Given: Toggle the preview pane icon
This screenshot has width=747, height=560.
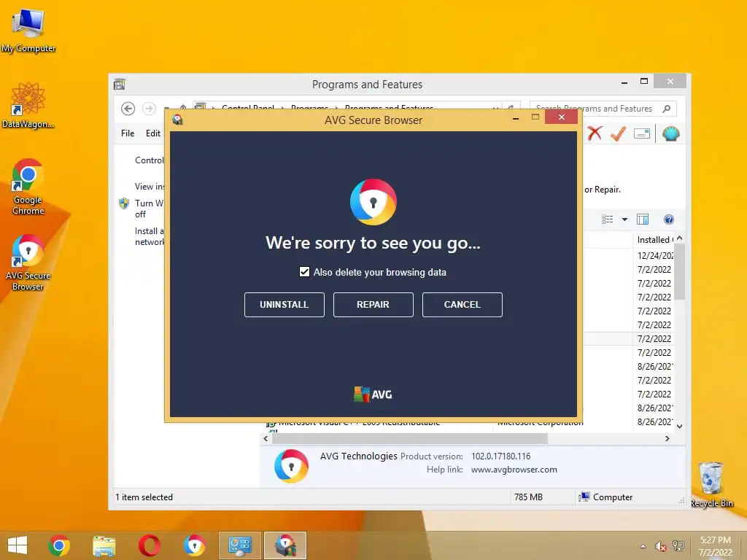Looking at the screenshot, I should (643, 219).
